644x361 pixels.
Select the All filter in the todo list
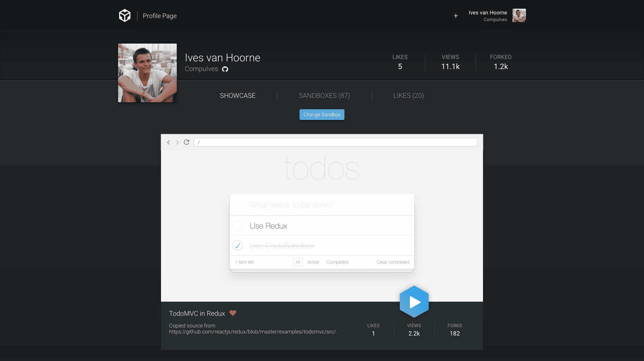click(x=298, y=262)
